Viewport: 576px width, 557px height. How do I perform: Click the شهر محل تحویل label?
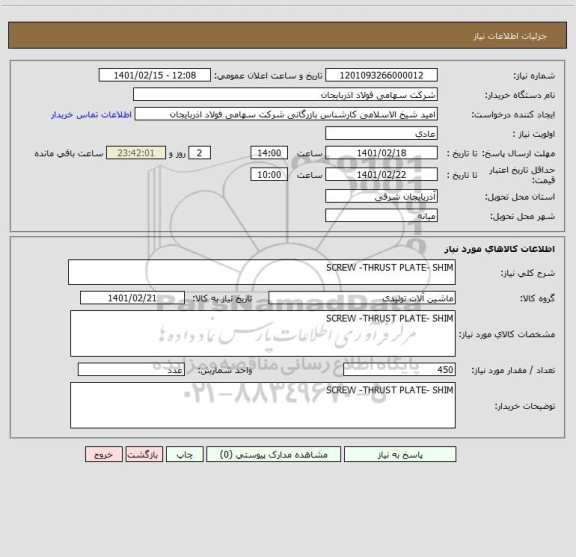pos(522,216)
